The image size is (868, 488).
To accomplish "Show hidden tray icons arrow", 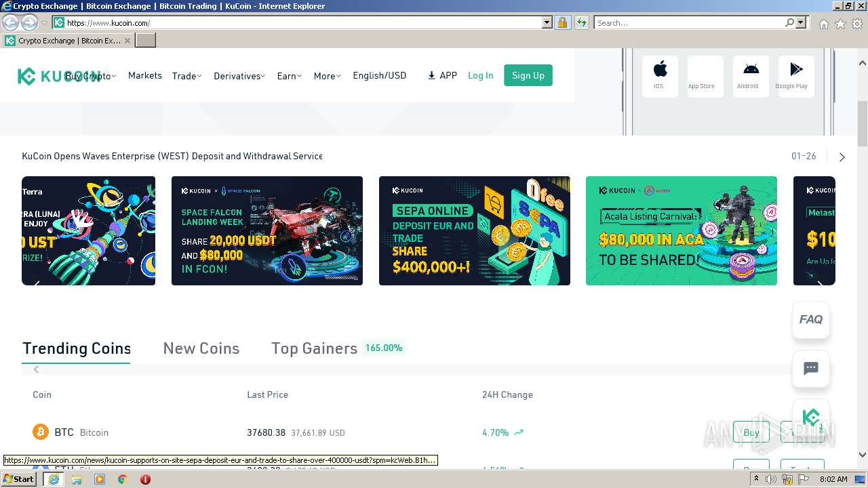I will pos(756,479).
